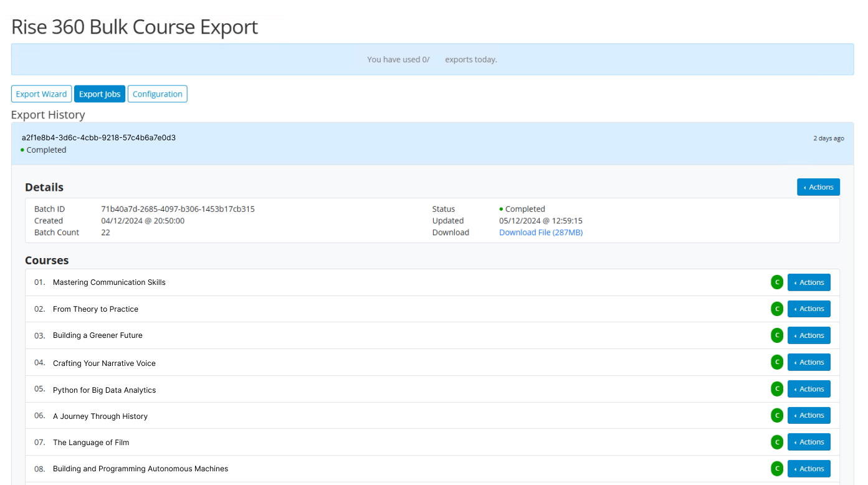Open Actions for The Language of Film
The image size is (868, 485).
(809, 442)
